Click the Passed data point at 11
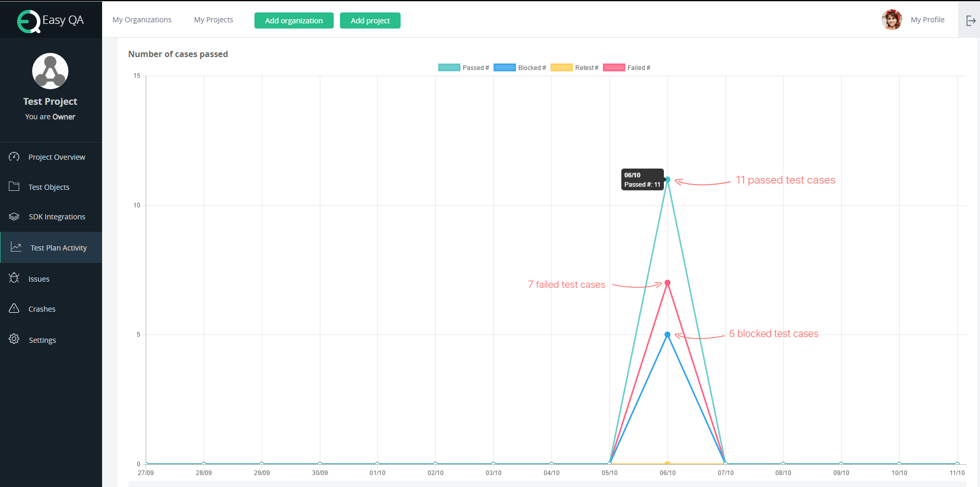Screen dimensions: 980x487 (x=667, y=179)
